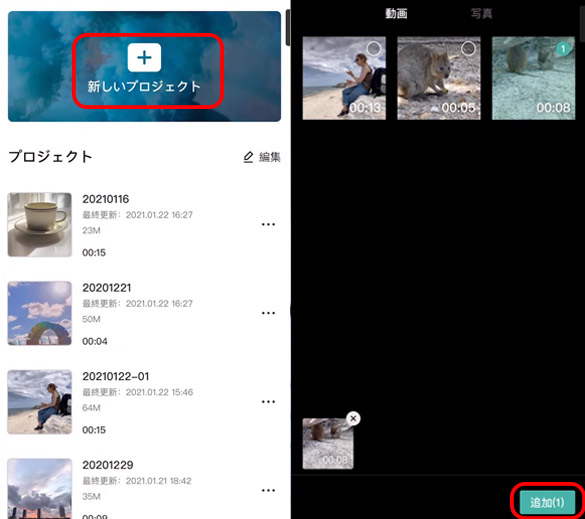The image size is (585, 519).
Task: Tap the 00:04 duration of project 20201221
Action: tap(95, 341)
